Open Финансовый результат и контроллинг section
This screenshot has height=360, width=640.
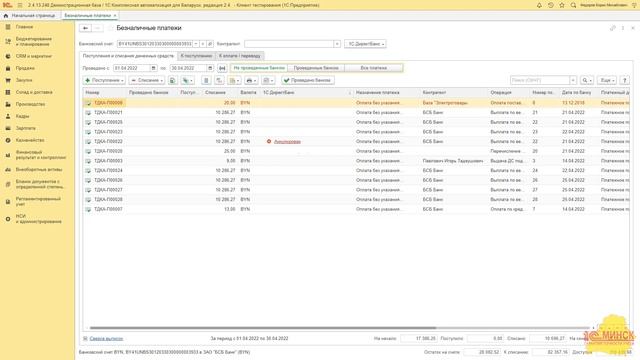[40, 155]
